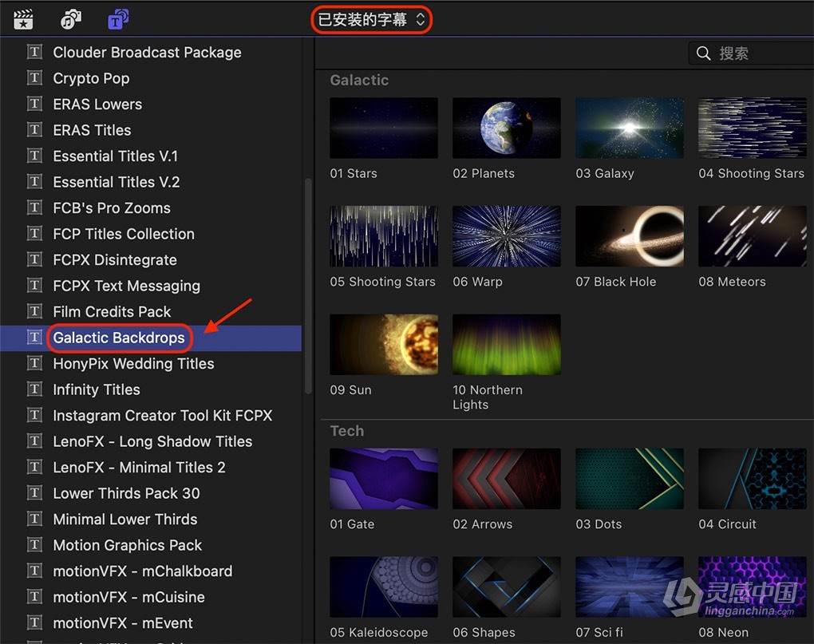
Task: Click the icon beside Instagram Creator Tool Kit
Action: coord(34,415)
